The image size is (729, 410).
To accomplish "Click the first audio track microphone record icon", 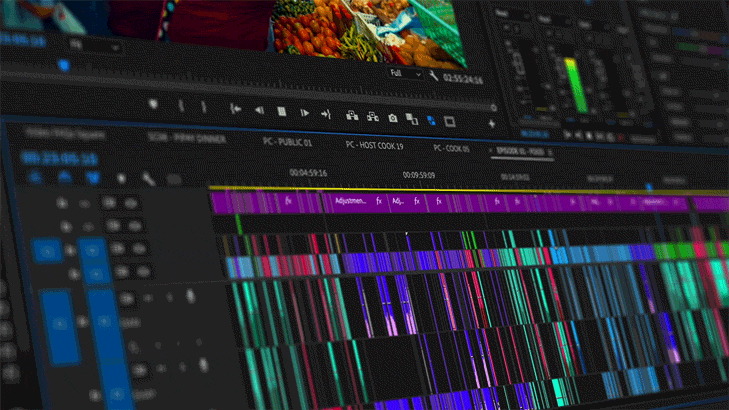I will click(190, 296).
